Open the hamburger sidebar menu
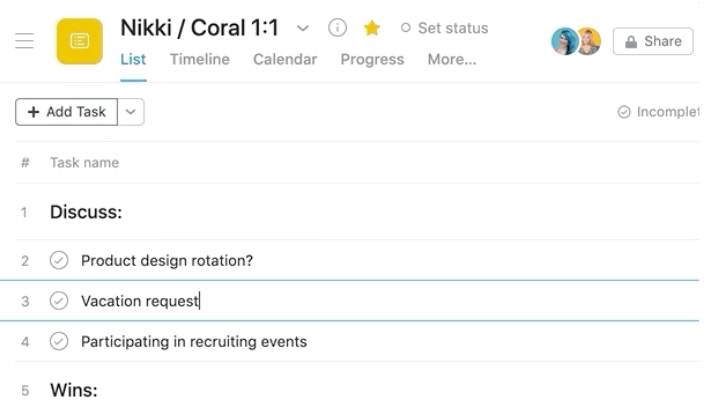710x414 pixels. (x=24, y=41)
